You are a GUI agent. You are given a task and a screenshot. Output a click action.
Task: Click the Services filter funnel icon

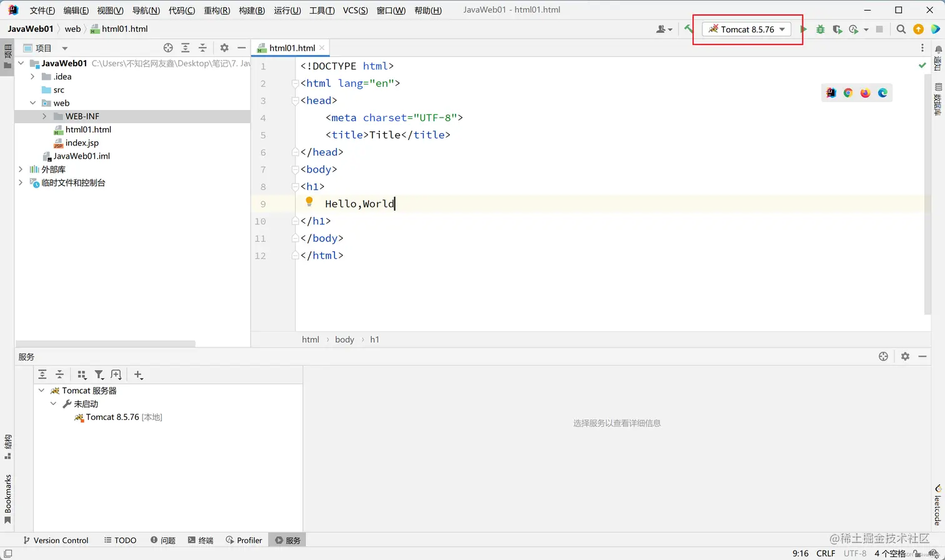point(99,374)
